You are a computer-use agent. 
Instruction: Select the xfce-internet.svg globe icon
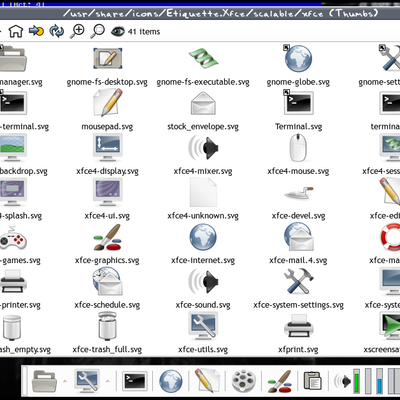tap(203, 237)
